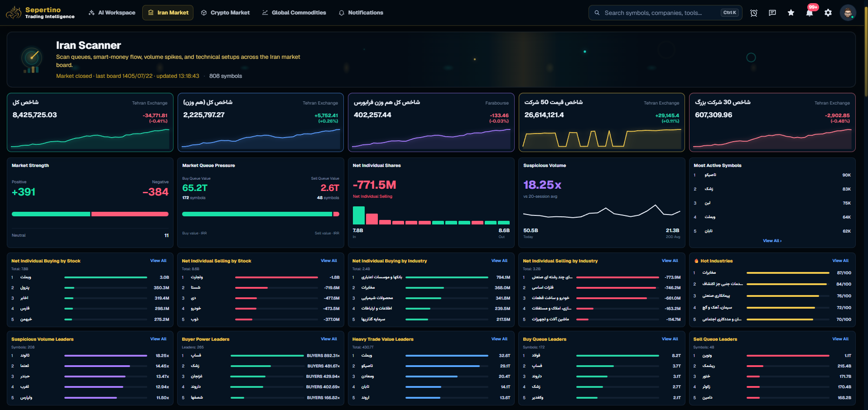
Task: Click the Sepertino logo
Action: pyautogui.click(x=40, y=13)
